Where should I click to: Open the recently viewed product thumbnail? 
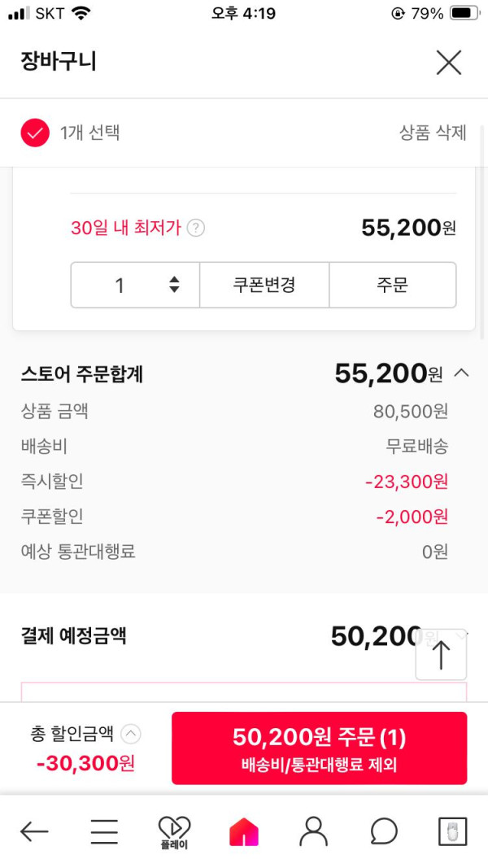tap(453, 831)
